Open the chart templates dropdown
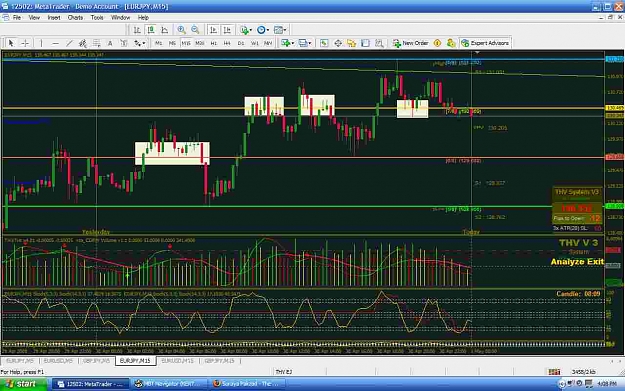Viewport: 625px width, 391px height. click(x=280, y=30)
